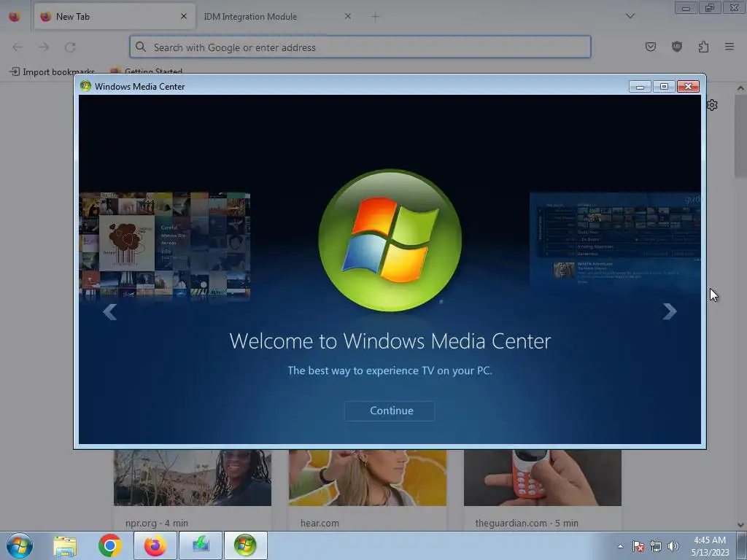This screenshot has height=560, width=747.
Task: Go to next Media Center welcome slide
Action: coord(670,311)
